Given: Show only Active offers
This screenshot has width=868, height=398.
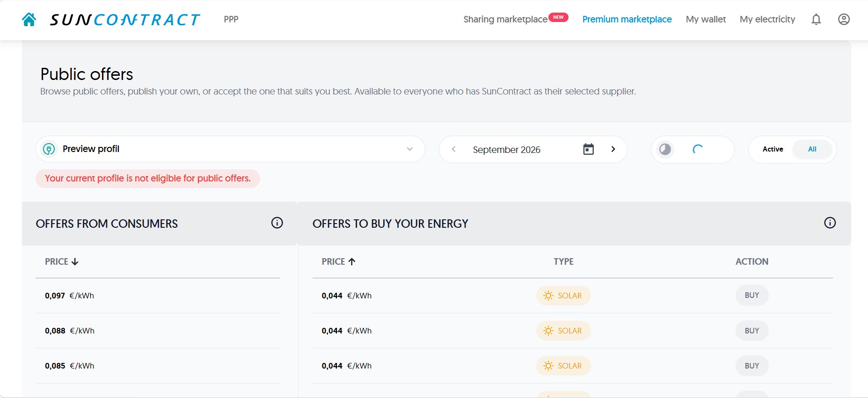Looking at the screenshot, I should pos(773,149).
